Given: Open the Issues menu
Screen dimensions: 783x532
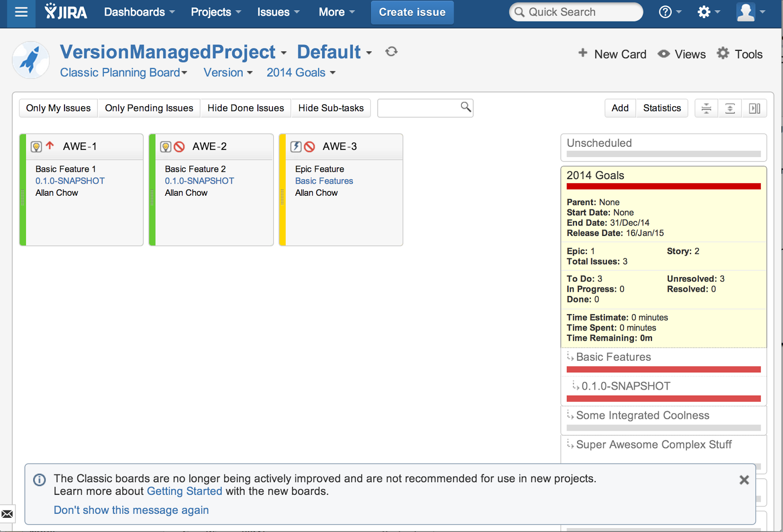Looking at the screenshot, I should [278, 12].
